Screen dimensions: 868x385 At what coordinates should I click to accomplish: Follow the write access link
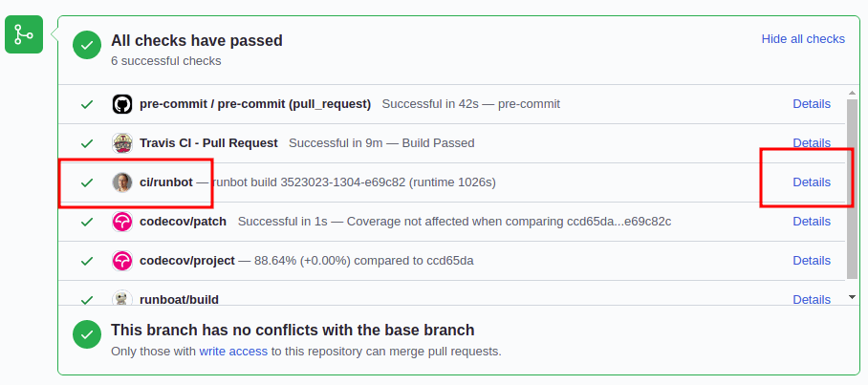pos(233,351)
